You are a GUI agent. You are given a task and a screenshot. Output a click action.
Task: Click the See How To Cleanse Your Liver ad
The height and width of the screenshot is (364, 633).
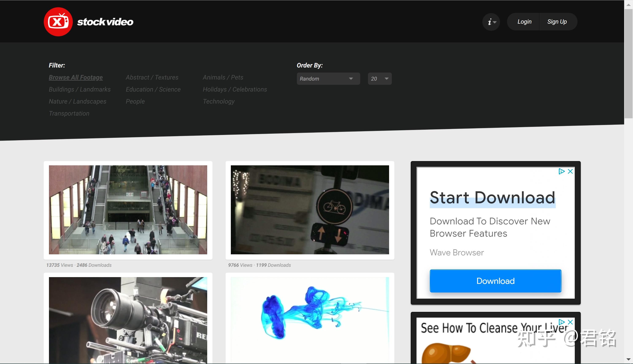pyautogui.click(x=495, y=341)
